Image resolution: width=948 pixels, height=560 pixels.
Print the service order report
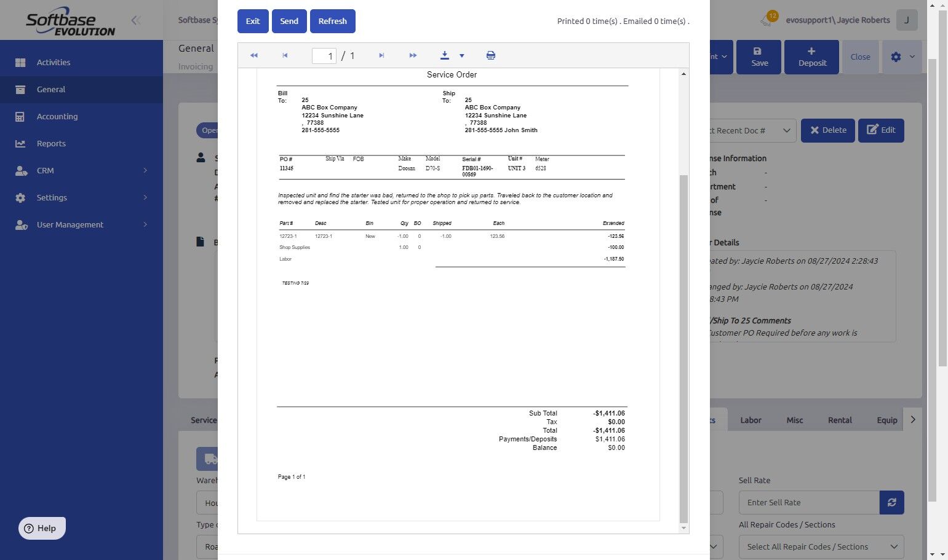pos(491,55)
